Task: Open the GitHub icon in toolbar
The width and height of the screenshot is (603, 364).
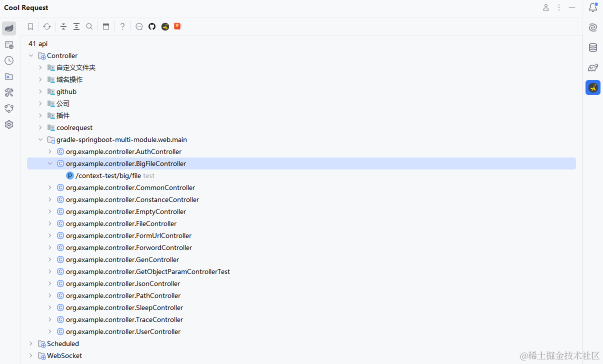Action: (152, 26)
